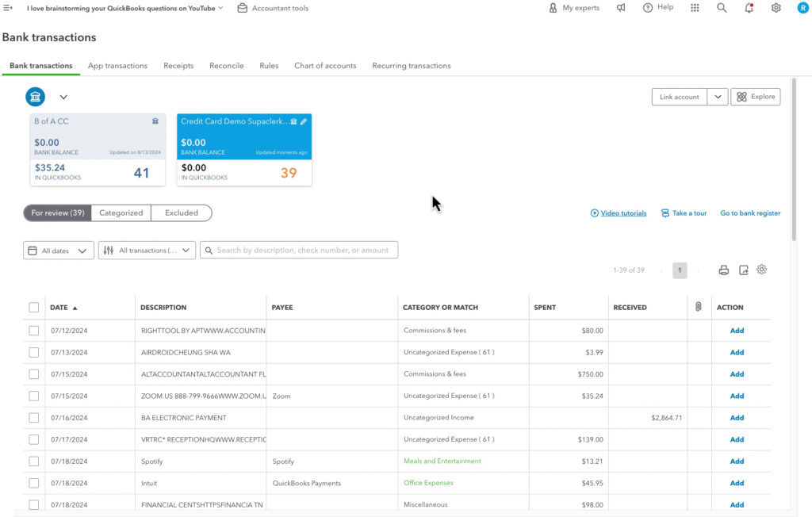Add the Intuit QuickBooks Payments transaction
This screenshot has height=517, width=812.
[736, 483]
